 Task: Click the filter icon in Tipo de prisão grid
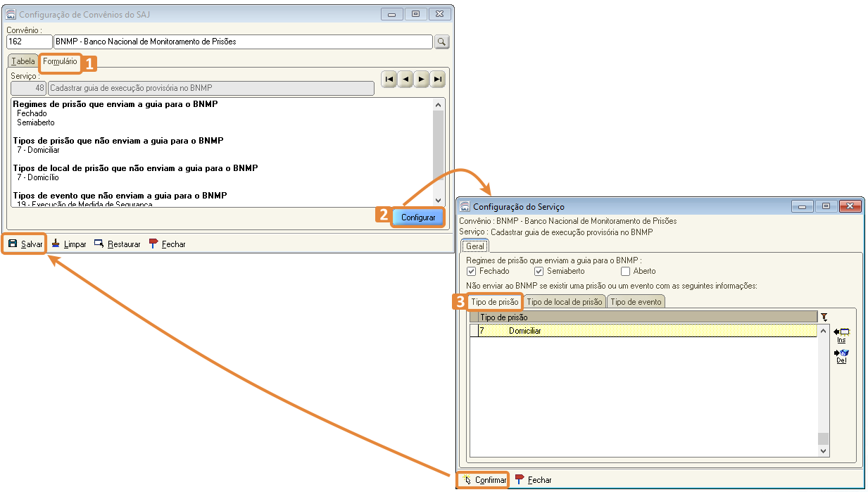tap(824, 317)
